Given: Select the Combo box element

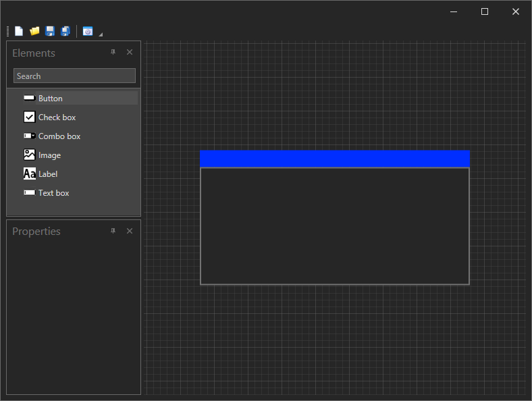Looking at the screenshot, I should click(x=80, y=136).
